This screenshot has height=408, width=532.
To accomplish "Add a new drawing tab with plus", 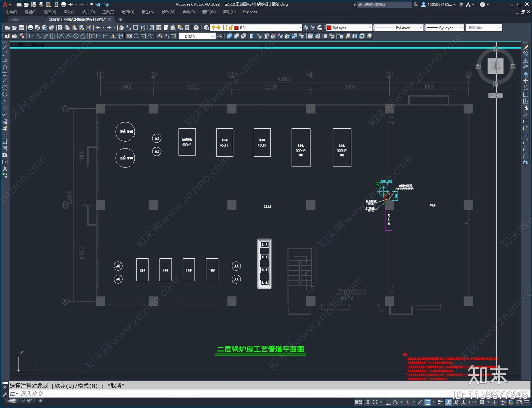I will [120, 20].
